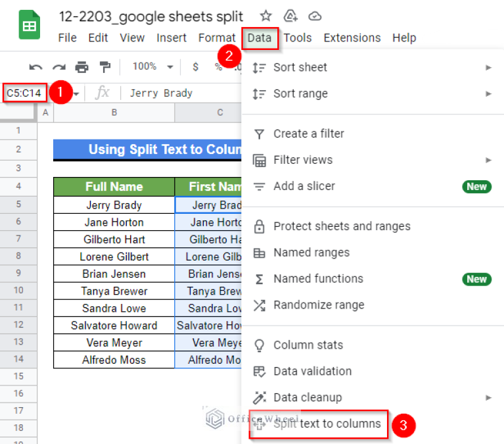Open the Insert menu
Image resolution: width=504 pixels, height=444 pixels.
tap(172, 38)
